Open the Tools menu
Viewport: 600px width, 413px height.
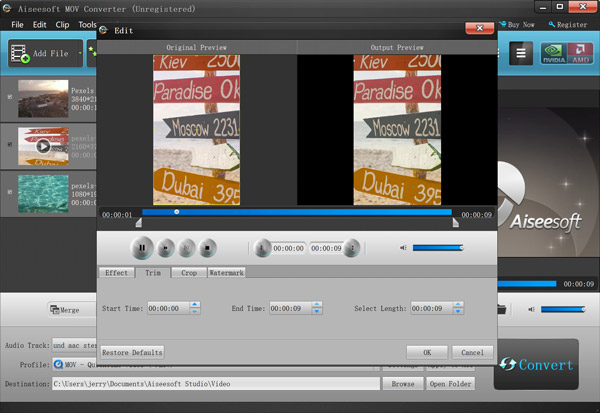click(87, 24)
